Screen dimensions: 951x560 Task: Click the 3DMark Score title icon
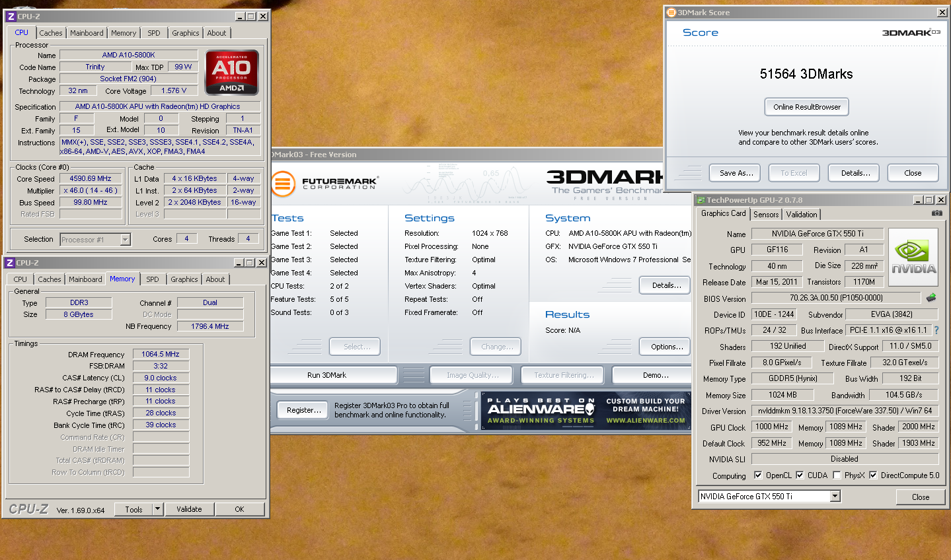pyautogui.click(x=671, y=13)
